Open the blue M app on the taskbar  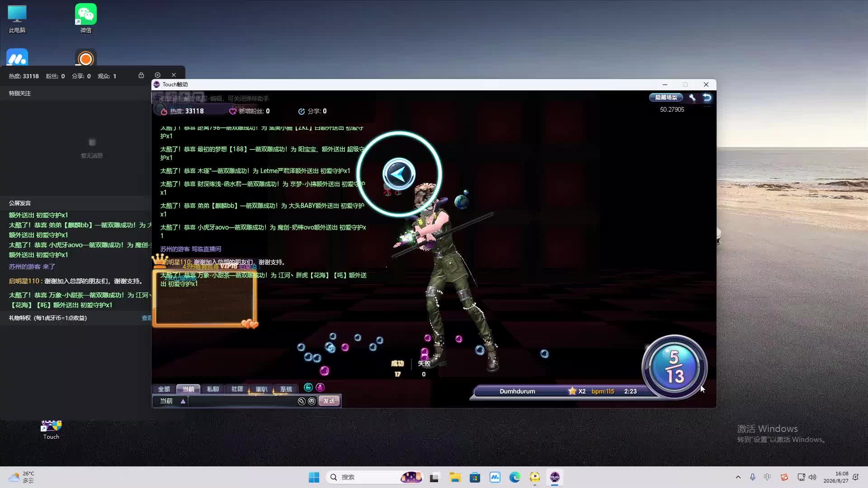[x=495, y=477]
